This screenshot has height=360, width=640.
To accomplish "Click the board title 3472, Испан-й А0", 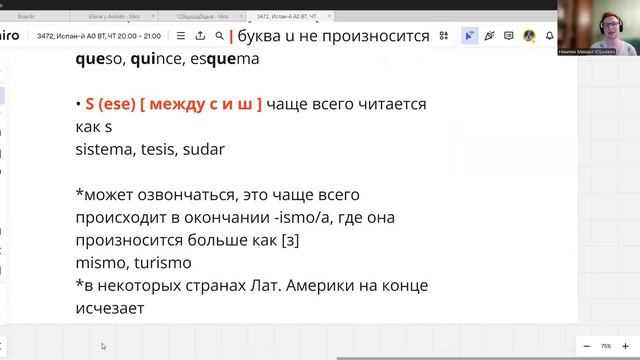I will point(99,36).
